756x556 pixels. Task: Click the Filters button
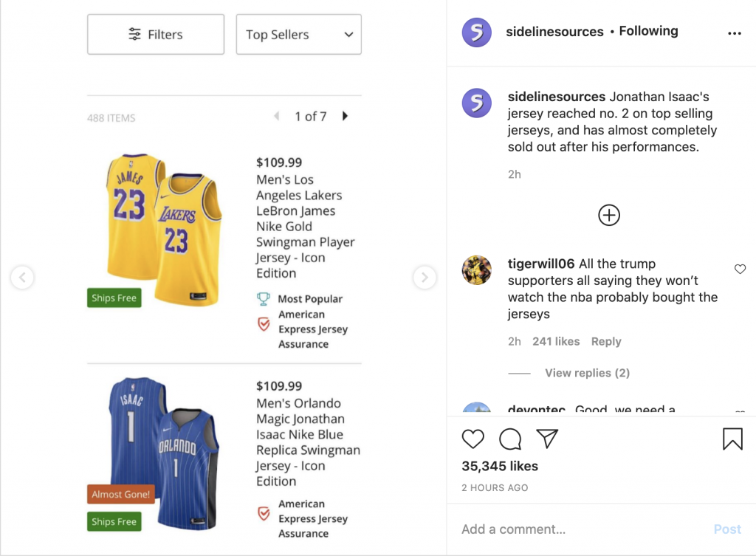[155, 34]
